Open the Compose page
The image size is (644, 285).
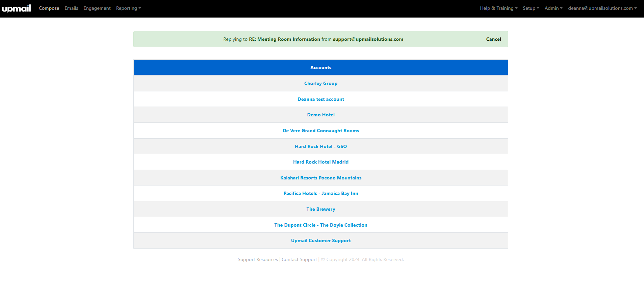pyautogui.click(x=49, y=8)
